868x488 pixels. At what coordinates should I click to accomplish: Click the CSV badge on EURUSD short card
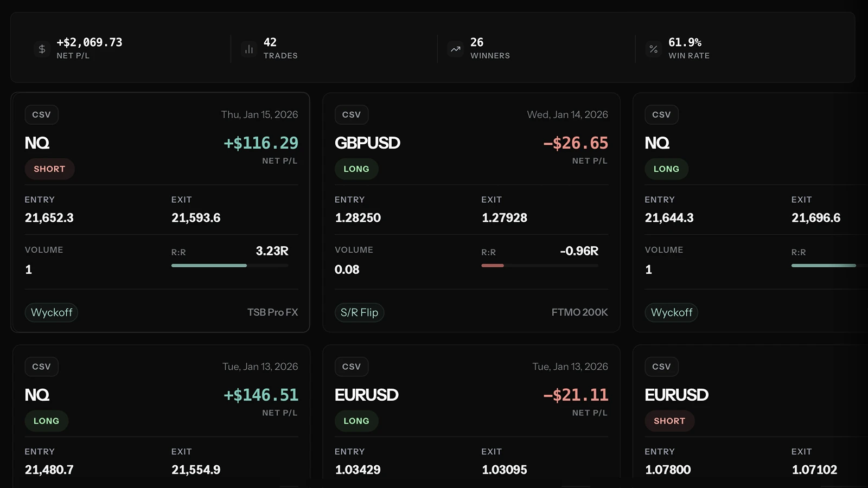pyautogui.click(x=661, y=367)
